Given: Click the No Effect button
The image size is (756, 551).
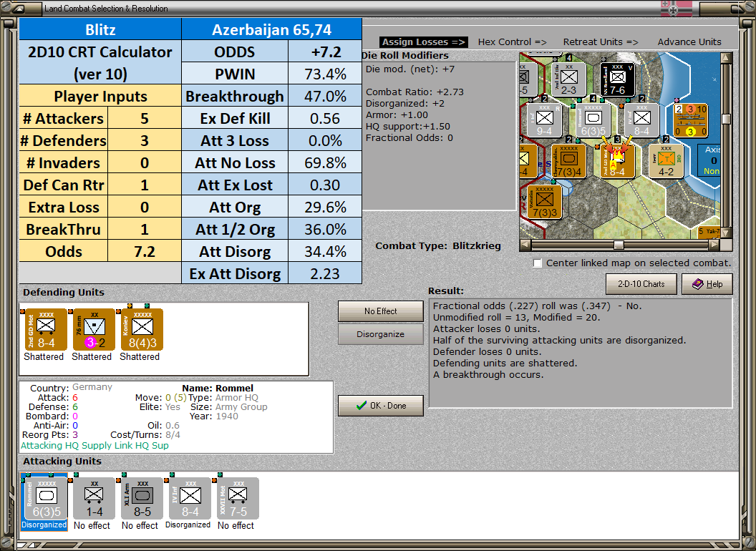Looking at the screenshot, I should click(380, 311).
